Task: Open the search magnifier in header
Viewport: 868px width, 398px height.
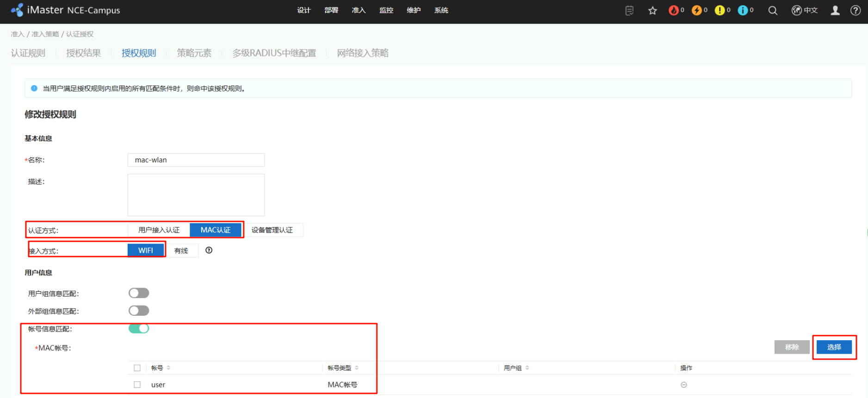Action: tap(773, 11)
